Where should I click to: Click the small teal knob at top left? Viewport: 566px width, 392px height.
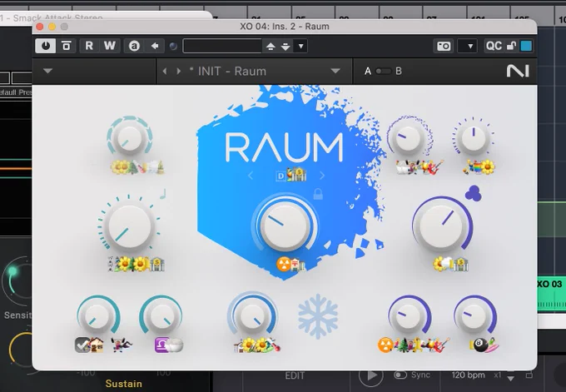pos(129,139)
